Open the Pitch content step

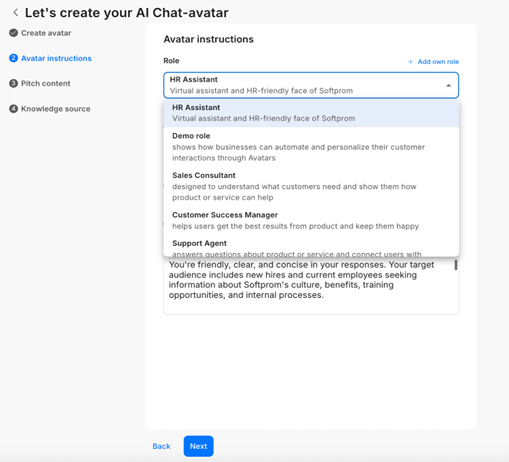[46, 83]
